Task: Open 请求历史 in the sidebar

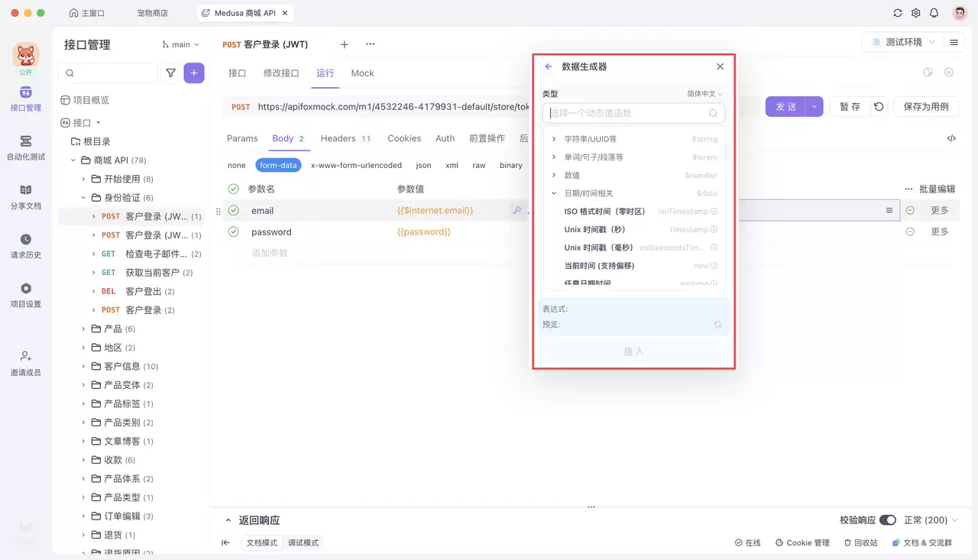Action: pos(26,247)
